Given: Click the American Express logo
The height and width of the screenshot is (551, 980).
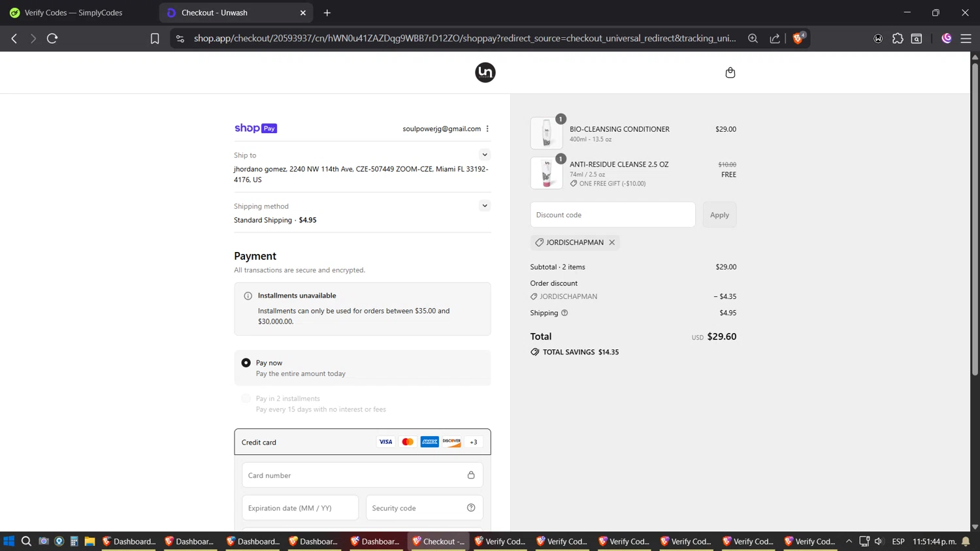Looking at the screenshot, I should (x=430, y=442).
